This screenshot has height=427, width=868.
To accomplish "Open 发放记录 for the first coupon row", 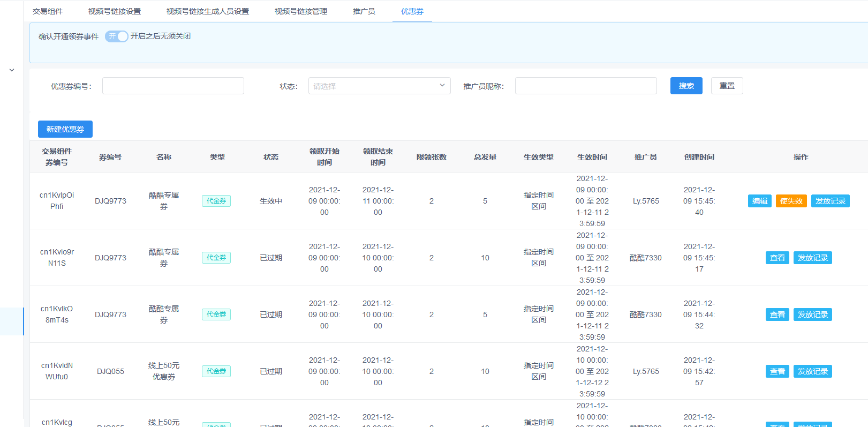I will pos(830,201).
